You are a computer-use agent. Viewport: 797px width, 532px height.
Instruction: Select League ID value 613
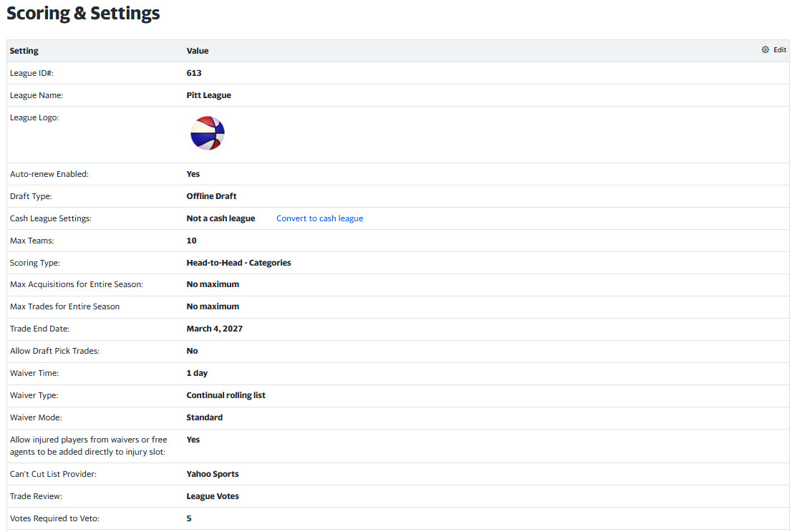pos(193,73)
